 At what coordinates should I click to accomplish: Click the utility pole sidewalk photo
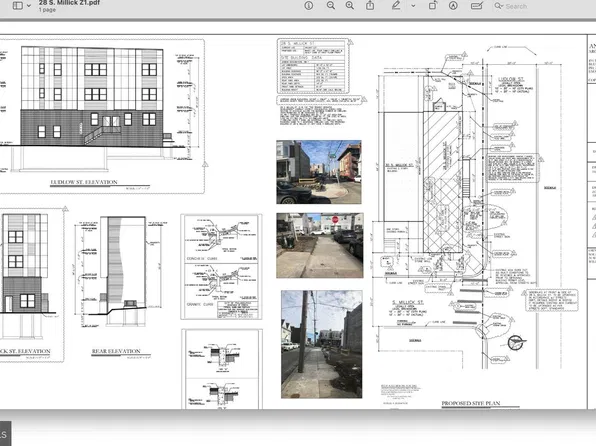(322, 344)
